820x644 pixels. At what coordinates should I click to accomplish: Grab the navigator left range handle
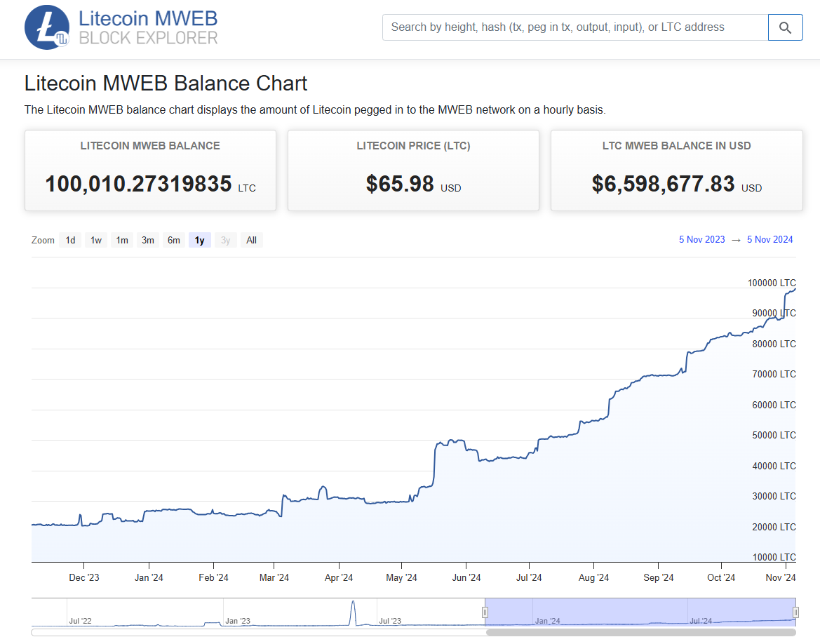(x=485, y=612)
